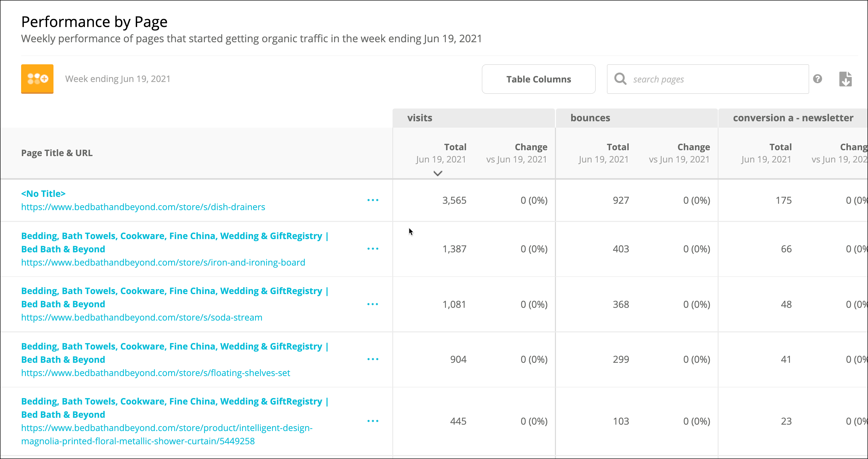868x459 pixels.
Task: Click visits value 3,565
Action: (454, 200)
